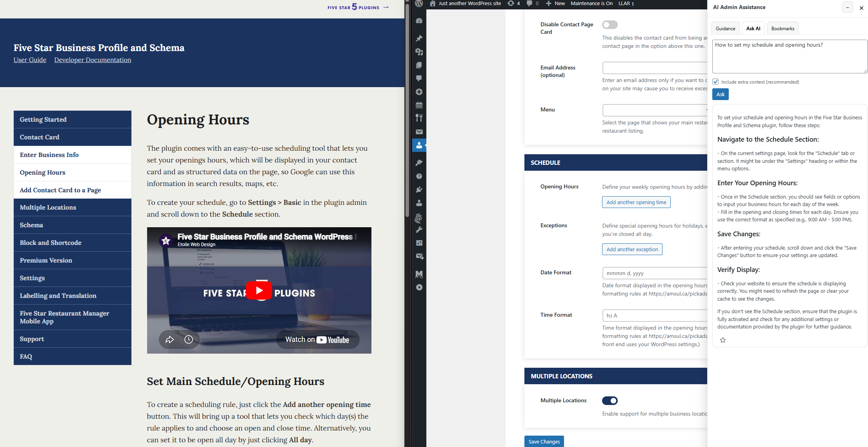Screen dimensions: 868x447
Task: Click Add another opening time button
Action: (636, 202)
